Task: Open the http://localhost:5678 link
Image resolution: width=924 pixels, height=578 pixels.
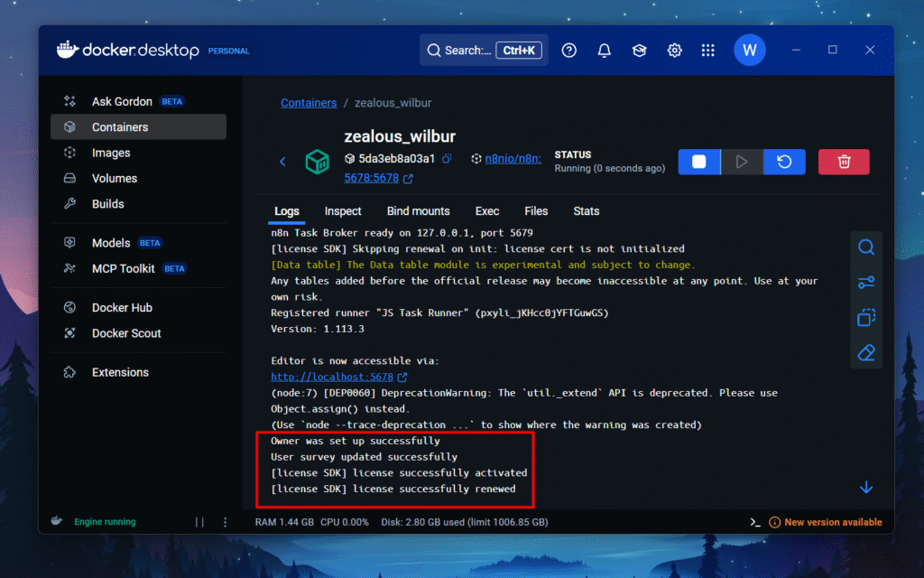Action: [x=332, y=377]
